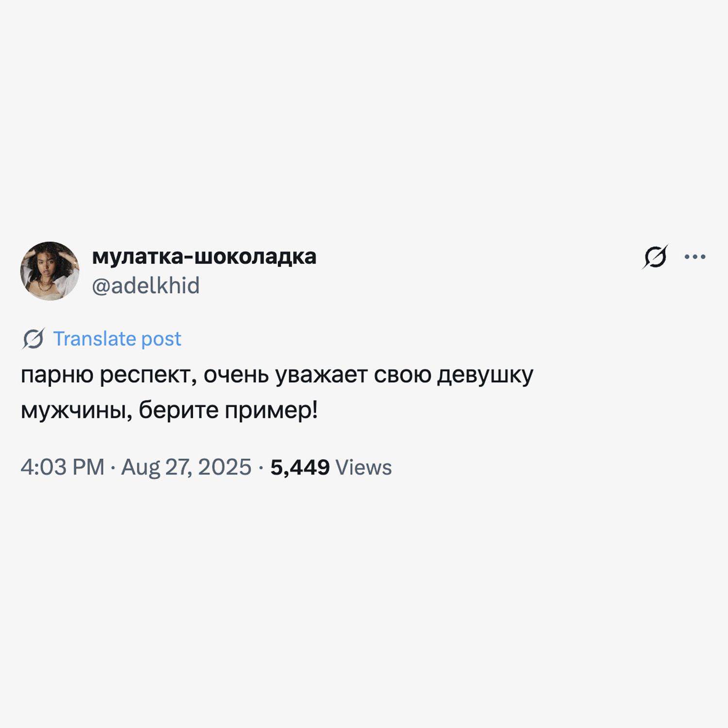This screenshot has height=728, width=728.
Task: Click the Translate post link
Action: [117, 339]
